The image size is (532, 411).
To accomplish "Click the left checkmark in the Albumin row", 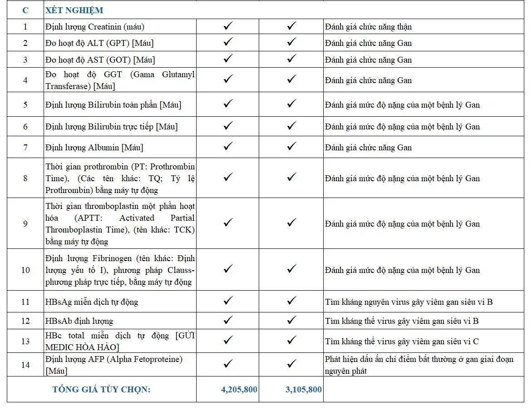I will (228, 147).
